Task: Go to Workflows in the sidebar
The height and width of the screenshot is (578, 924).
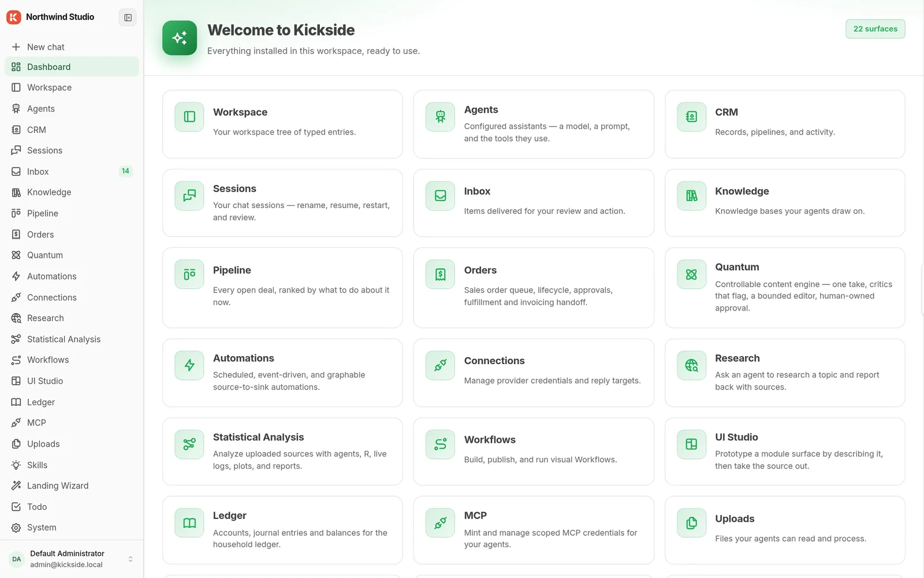Action: click(x=72, y=360)
